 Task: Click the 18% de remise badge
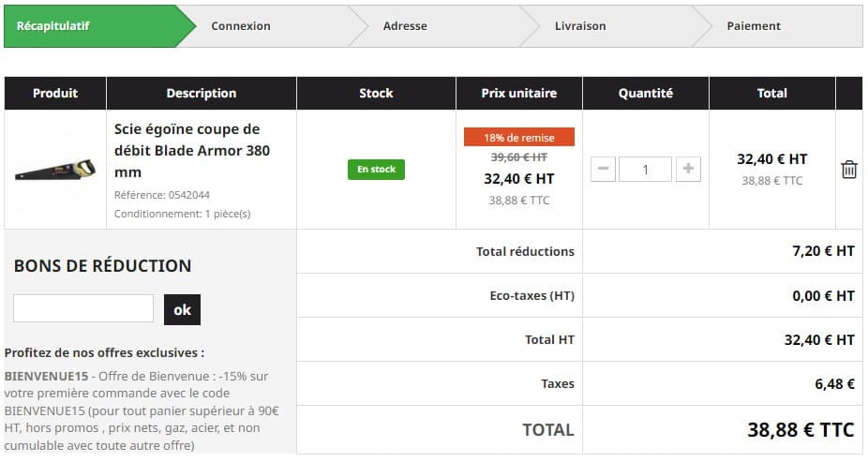point(518,138)
